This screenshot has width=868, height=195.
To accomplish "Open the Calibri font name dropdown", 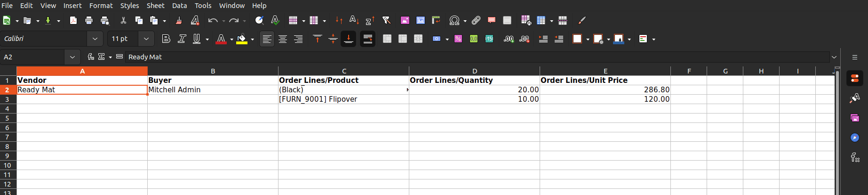I will point(95,39).
